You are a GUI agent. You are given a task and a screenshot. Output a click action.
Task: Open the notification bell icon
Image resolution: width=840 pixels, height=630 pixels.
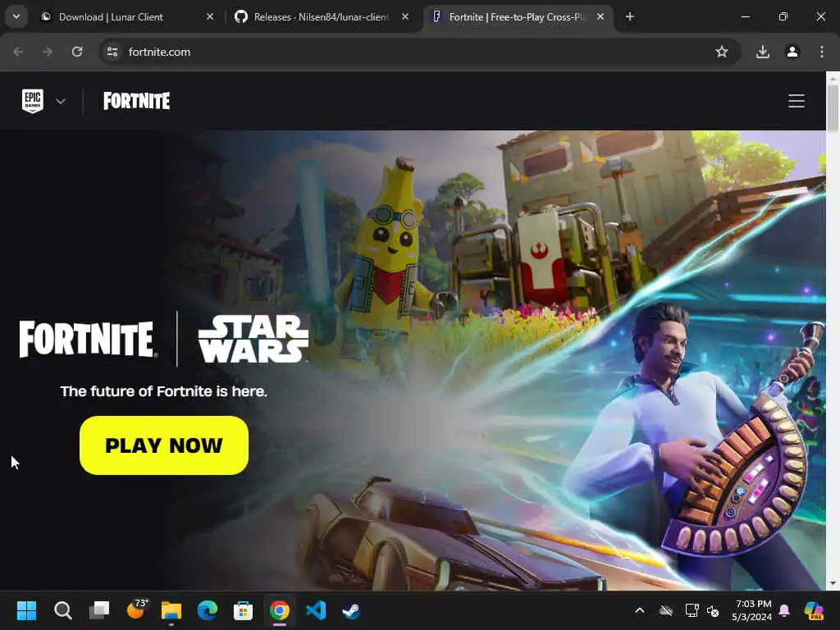[785, 610]
